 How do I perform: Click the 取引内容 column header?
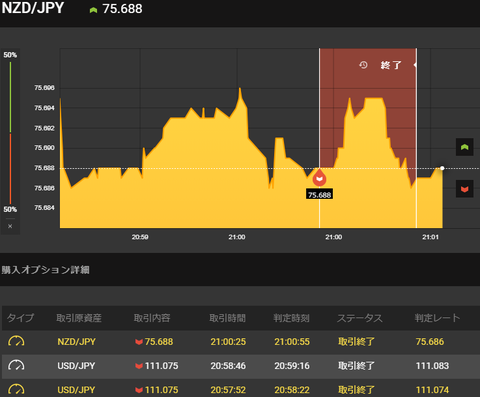[152, 318]
